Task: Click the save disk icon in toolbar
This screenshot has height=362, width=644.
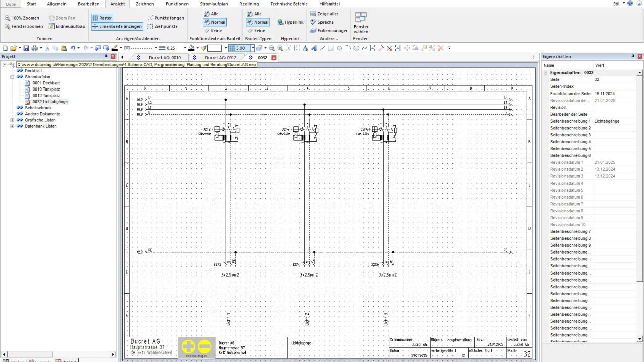Action: coord(26,48)
